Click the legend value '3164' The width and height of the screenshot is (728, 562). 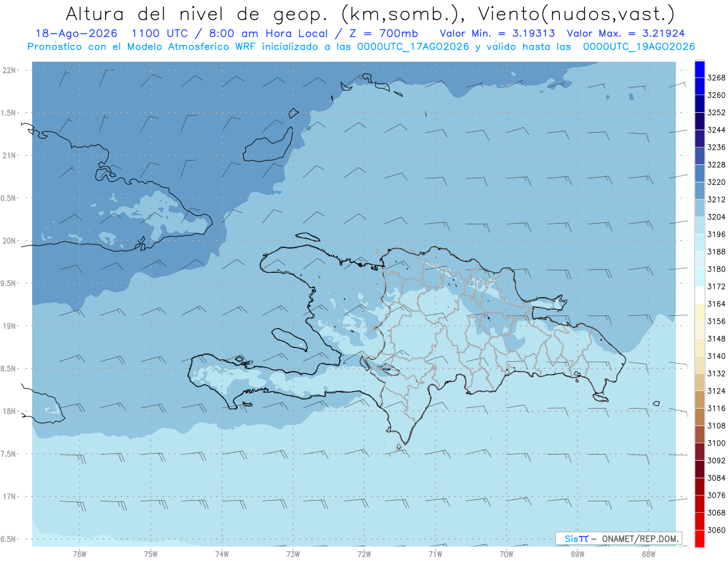pyautogui.click(x=716, y=304)
